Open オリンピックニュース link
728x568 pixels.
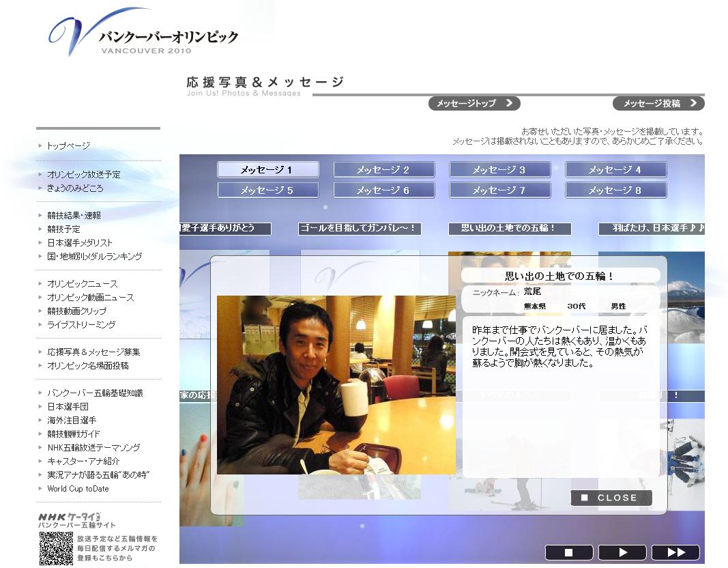click(83, 284)
